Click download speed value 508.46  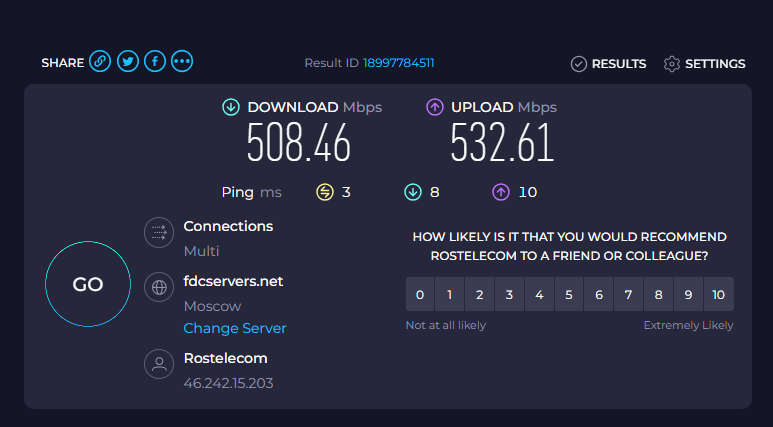[299, 142]
